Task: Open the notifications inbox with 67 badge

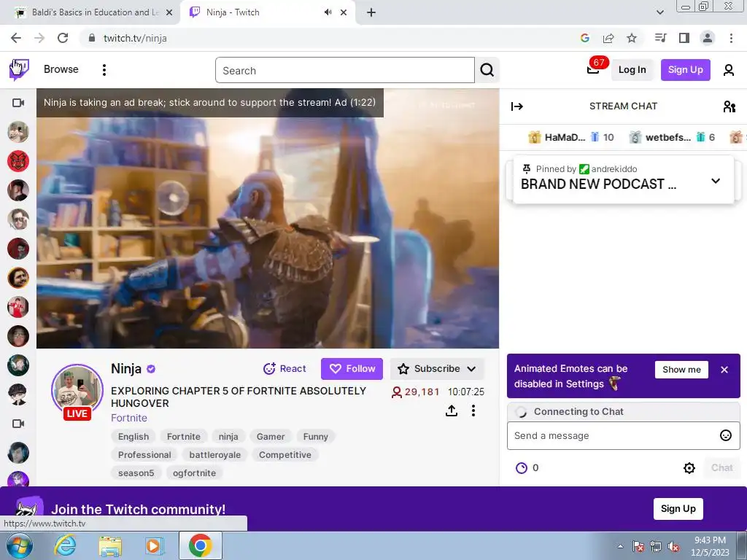Action: [593, 69]
